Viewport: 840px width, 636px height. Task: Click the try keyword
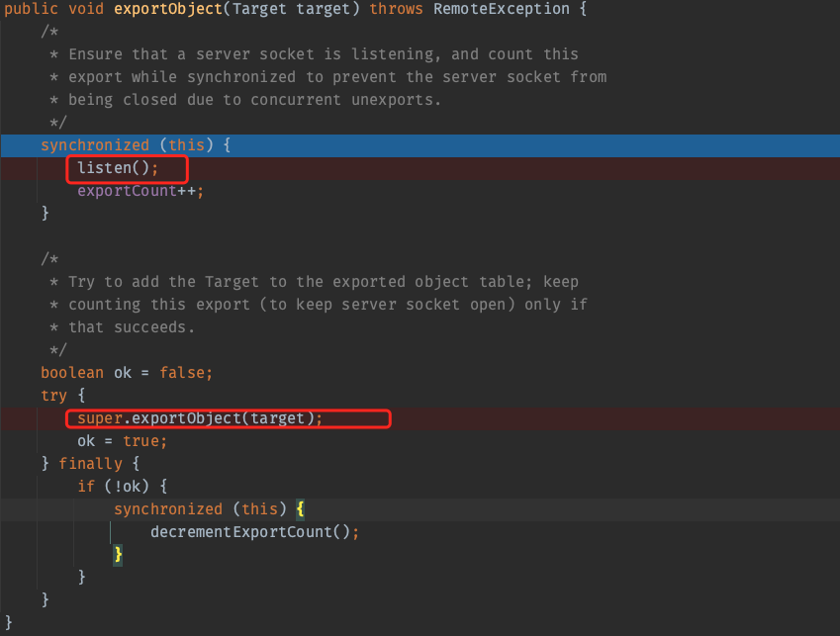53,396
